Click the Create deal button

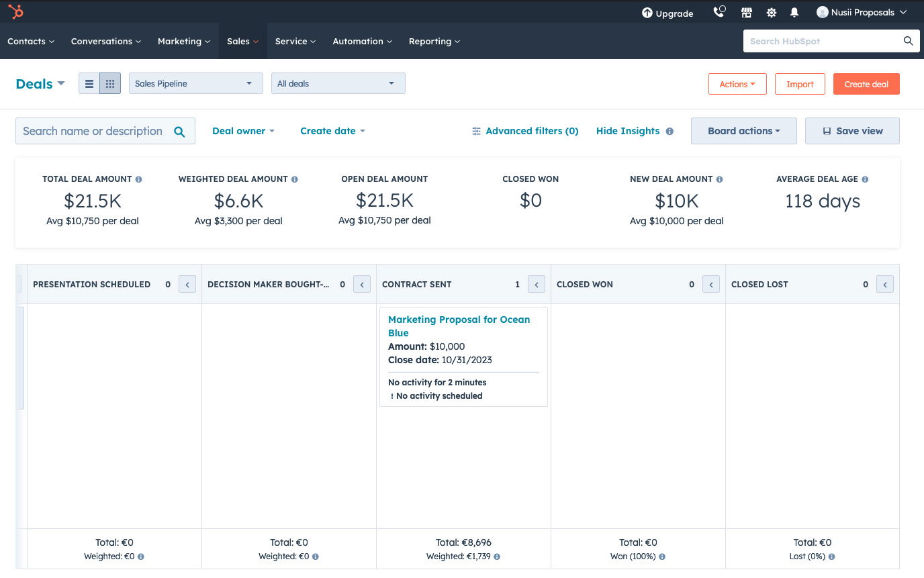point(866,84)
